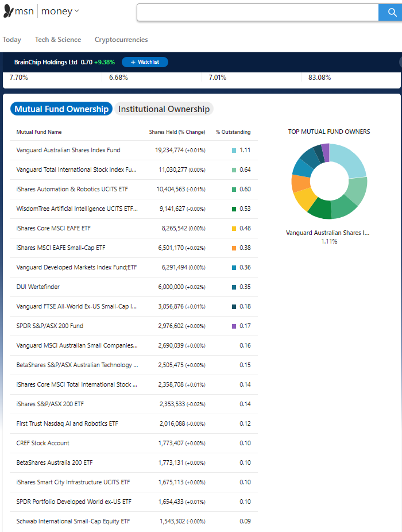
Task: Click light blue swatch beside 1.11
Action: pos(234,151)
